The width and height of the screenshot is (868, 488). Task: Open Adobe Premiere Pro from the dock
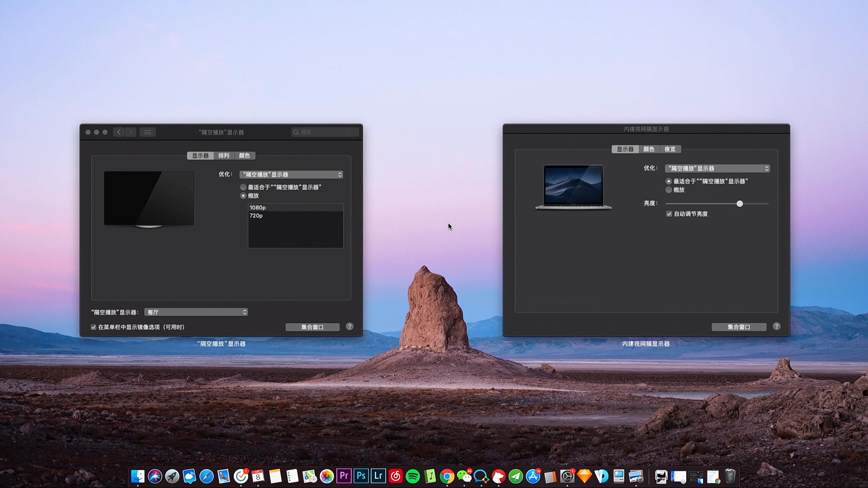click(344, 476)
